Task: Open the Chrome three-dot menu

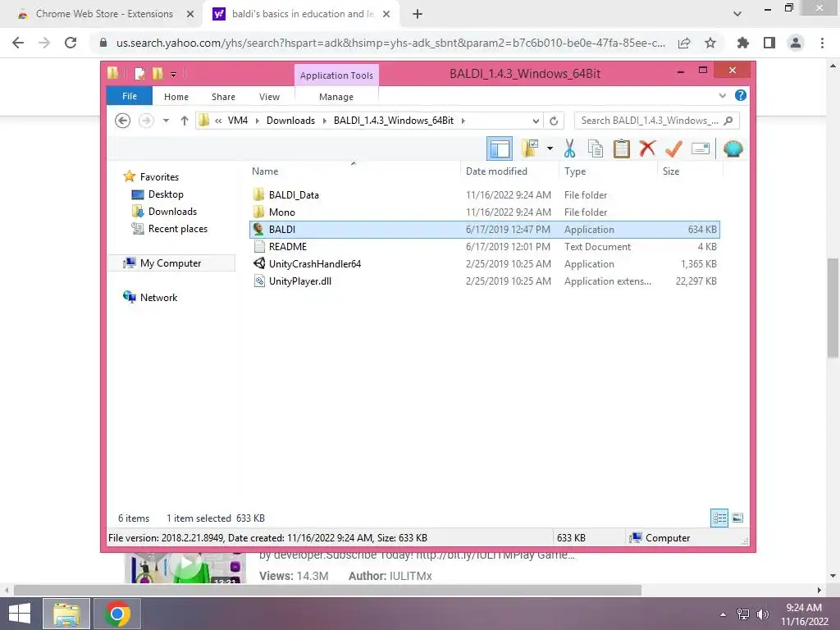Action: pos(822,43)
